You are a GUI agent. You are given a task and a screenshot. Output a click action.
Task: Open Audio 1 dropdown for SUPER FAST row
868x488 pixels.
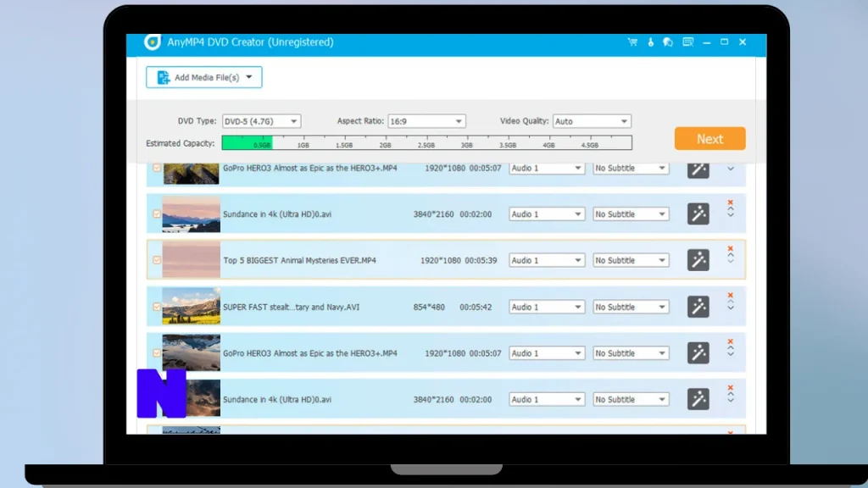point(547,307)
